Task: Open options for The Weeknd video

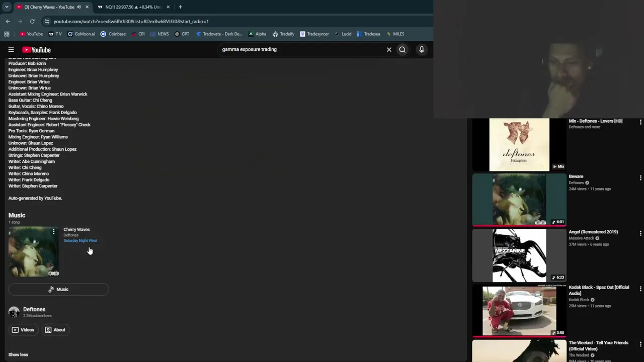Action: (640, 344)
